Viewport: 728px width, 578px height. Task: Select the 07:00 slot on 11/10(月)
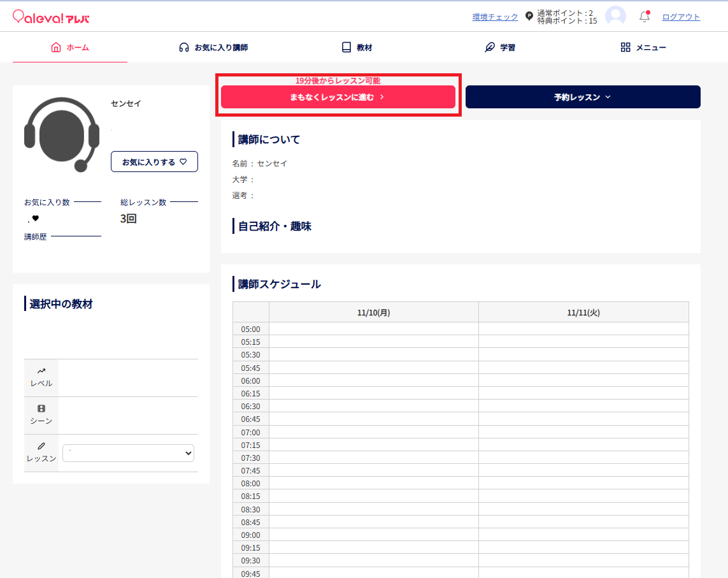point(373,432)
